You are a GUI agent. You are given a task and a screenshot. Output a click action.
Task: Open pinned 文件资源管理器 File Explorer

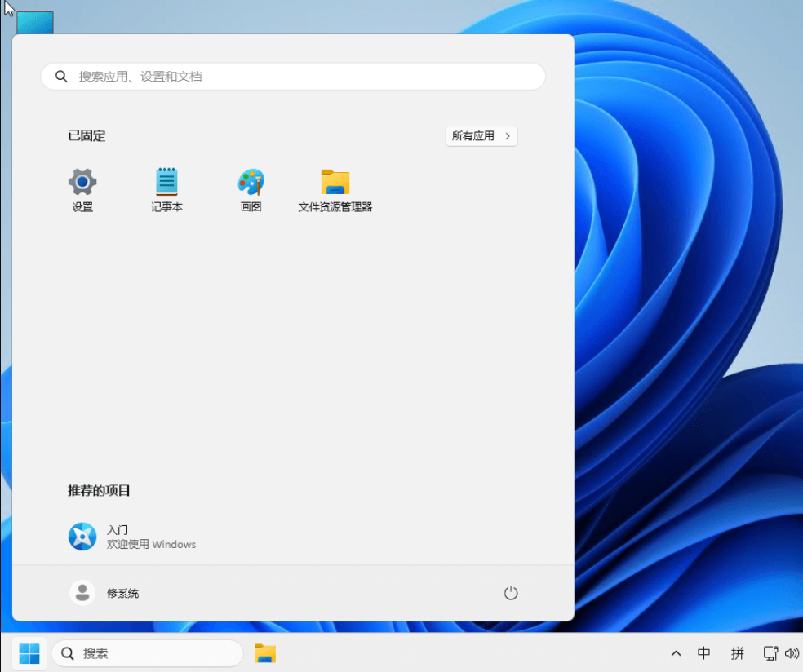(335, 190)
